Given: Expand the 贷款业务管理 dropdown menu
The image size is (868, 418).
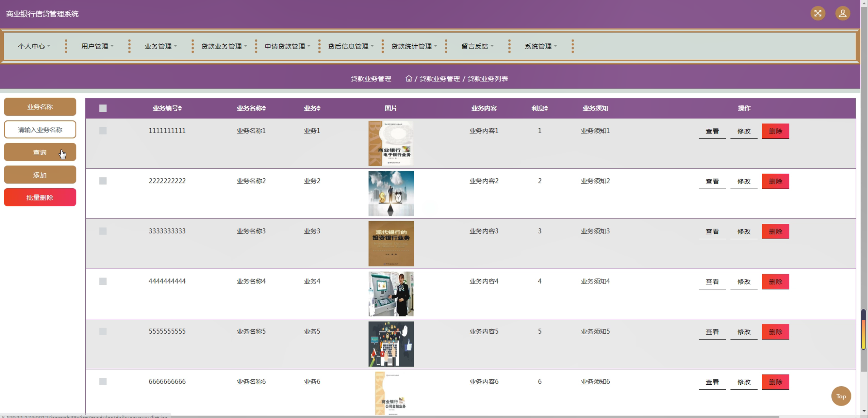Looking at the screenshot, I should click(224, 46).
